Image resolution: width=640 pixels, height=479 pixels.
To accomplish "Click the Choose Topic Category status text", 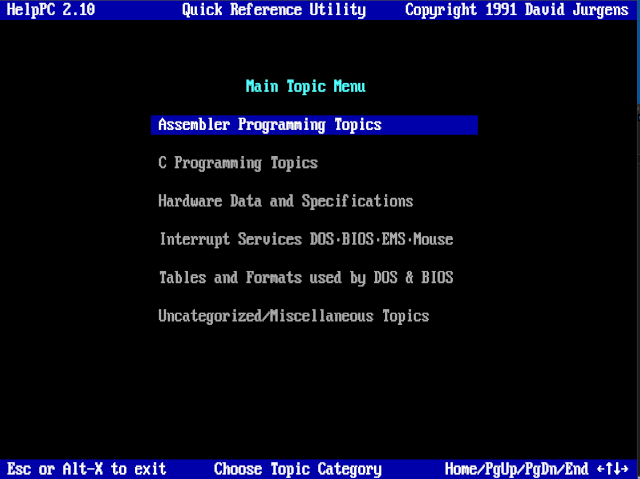I will click(298, 469).
